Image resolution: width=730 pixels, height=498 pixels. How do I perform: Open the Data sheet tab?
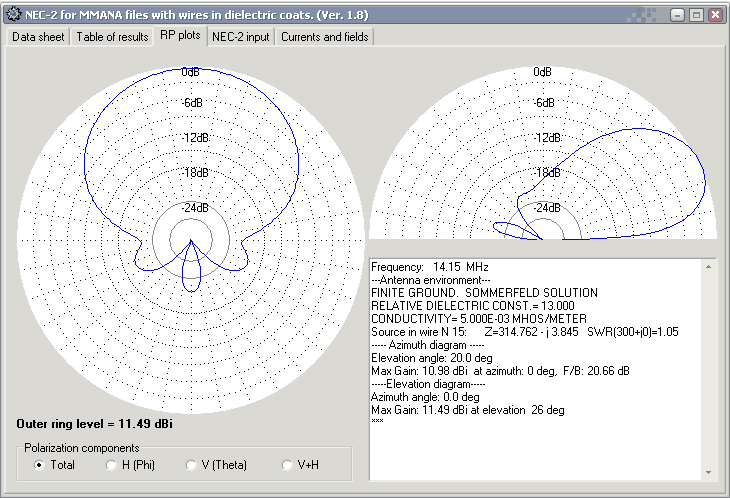tap(38, 37)
